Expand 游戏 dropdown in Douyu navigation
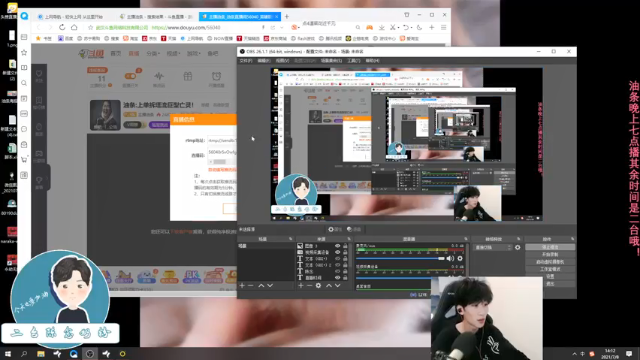Screen dimensions: 640x360 (193, 53)
